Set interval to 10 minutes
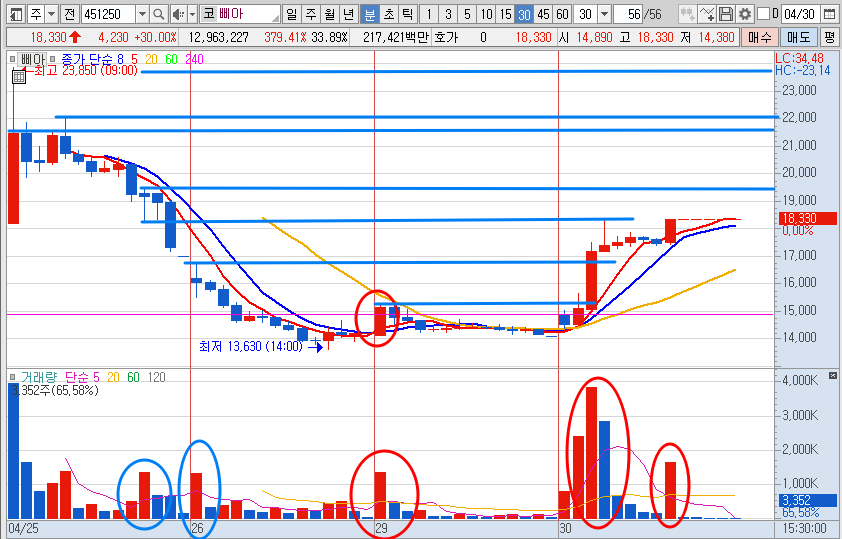The height and width of the screenshot is (539, 842). pos(487,14)
